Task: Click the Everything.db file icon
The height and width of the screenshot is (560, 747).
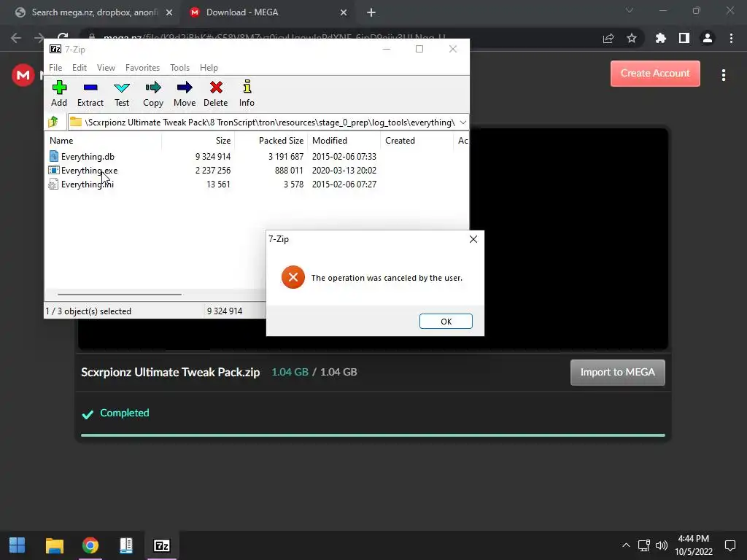Action: point(54,156)
